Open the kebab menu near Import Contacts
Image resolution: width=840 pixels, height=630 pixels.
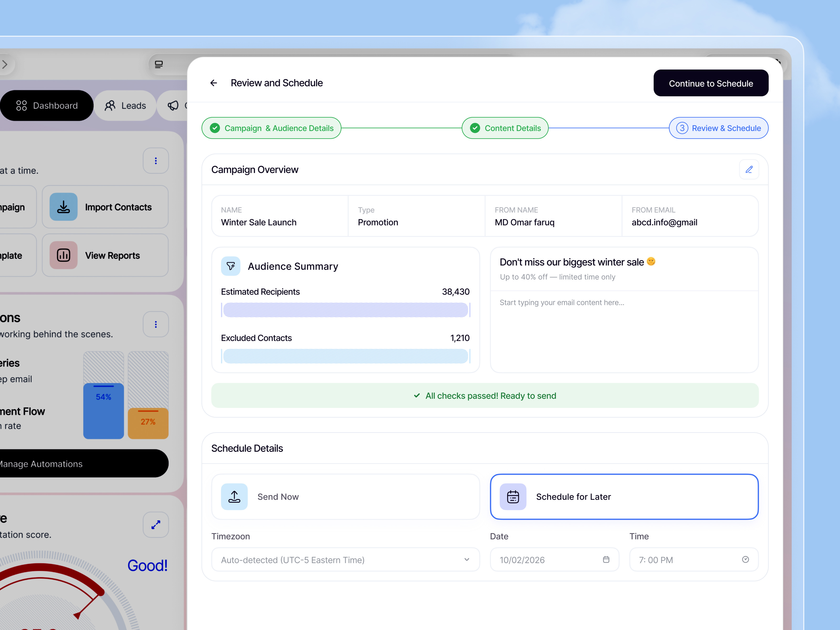(156, 161)
